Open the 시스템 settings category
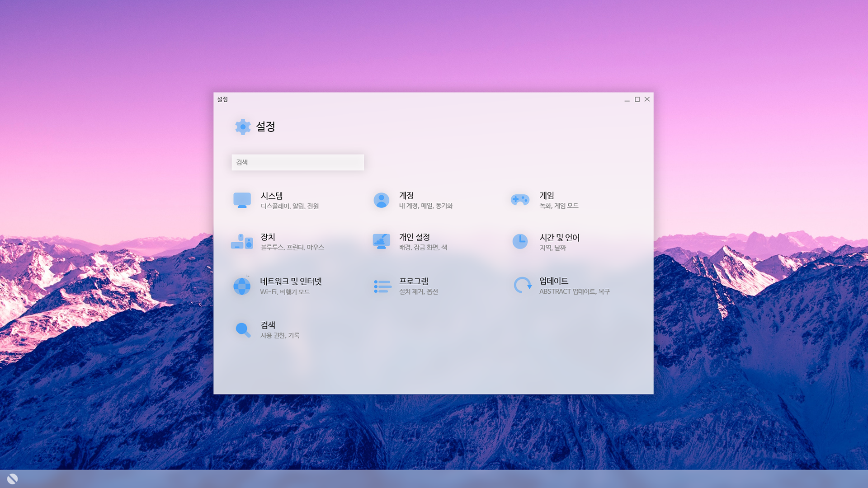This screenshot has height=488, width=868. 272,196
